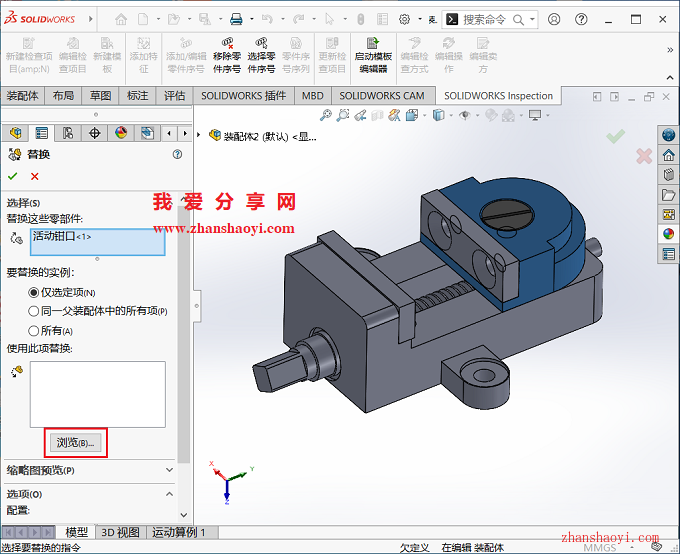Switch to 标注 ribbon tab

(x=137, y=95)
